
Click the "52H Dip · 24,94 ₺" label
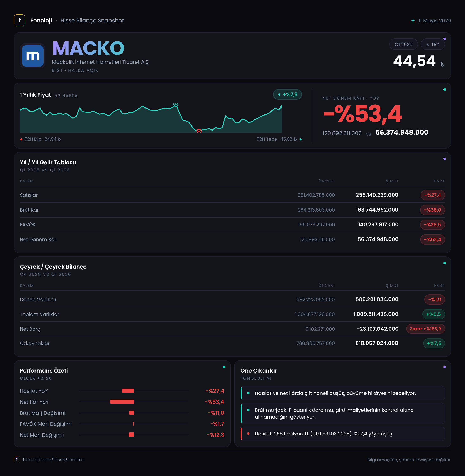43,139
